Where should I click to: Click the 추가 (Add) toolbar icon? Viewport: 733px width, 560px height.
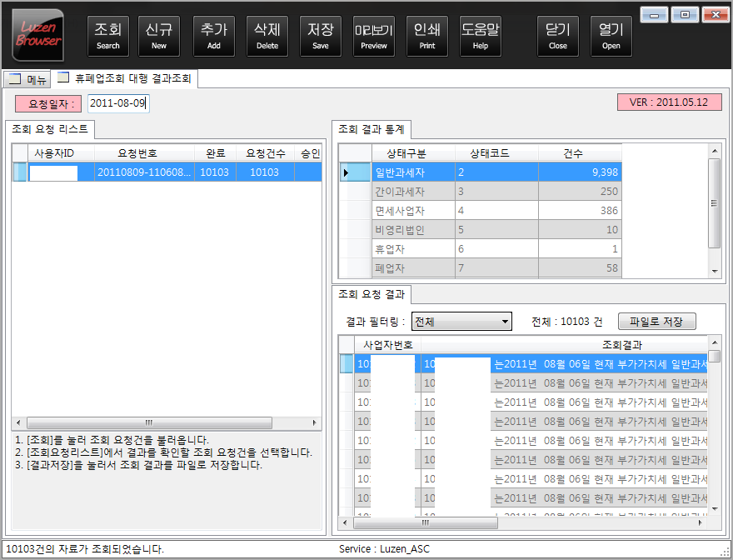tap(213, 35)
